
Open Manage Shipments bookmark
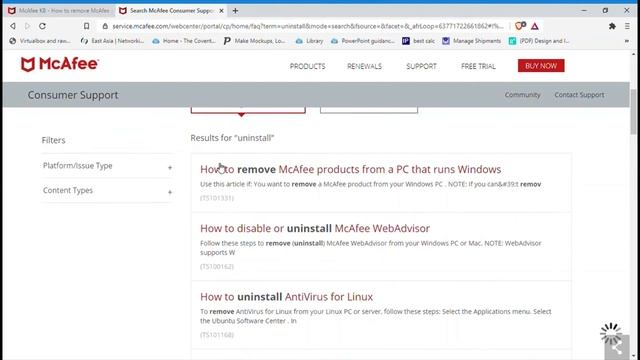click(x=471, y=41)
